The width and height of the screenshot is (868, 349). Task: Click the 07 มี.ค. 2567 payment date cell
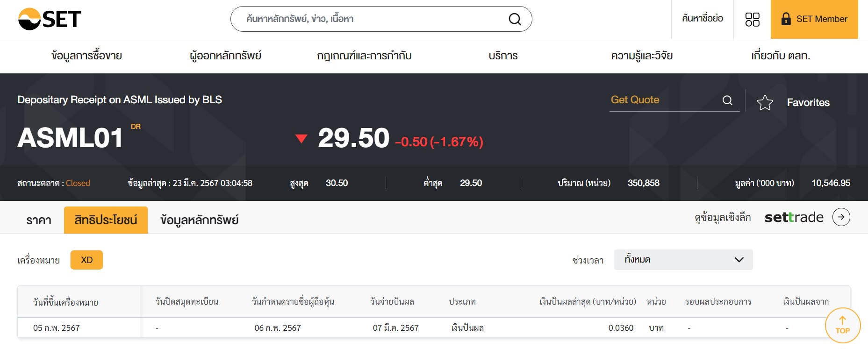[396, 328]
